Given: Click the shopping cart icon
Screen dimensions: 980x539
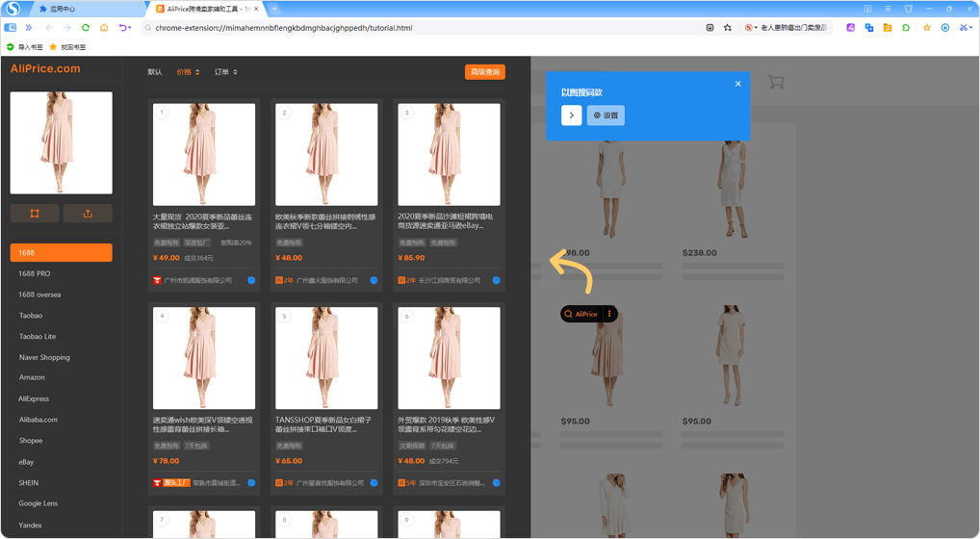Looking at the screenshot, I should click(x=776, y=83).
